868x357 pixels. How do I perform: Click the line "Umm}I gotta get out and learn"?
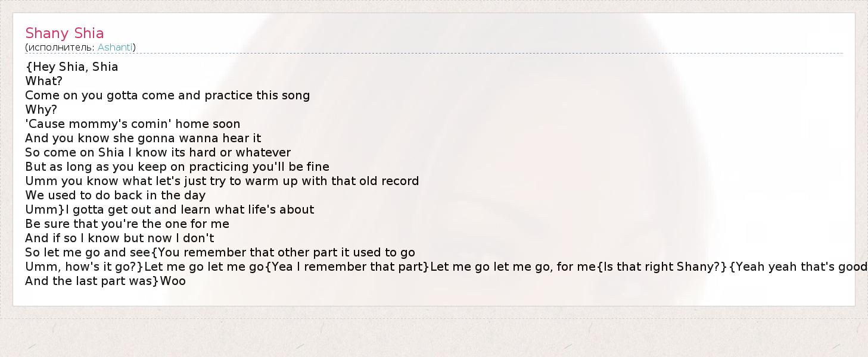coord(169,209)
